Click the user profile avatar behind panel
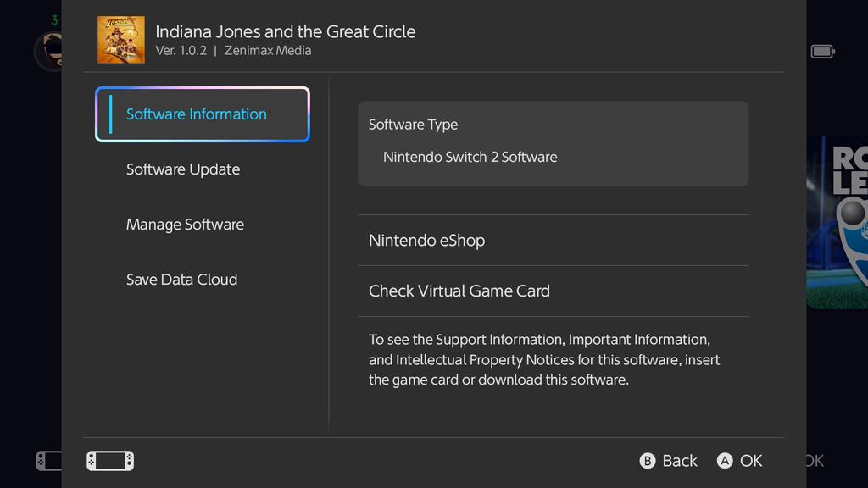The width and height of the screenshot is (868, 488). click(x=48, y=52)
